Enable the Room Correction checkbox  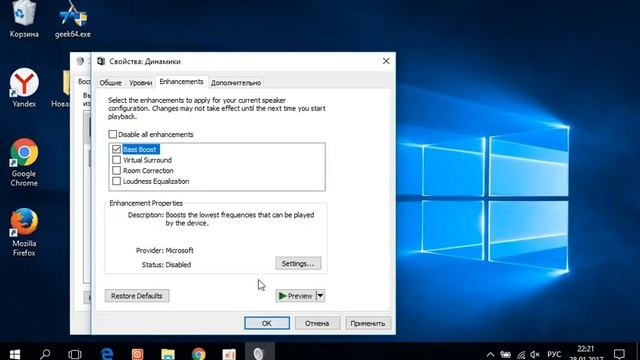pos(116,171)
